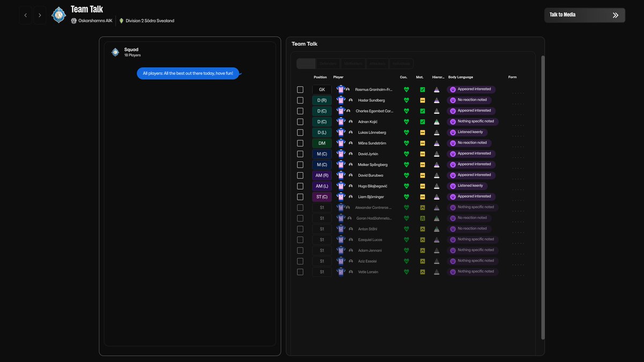Viewport: 644px width, 362px height.
Task: Sort by the Player column header
Action: [338, 77]
